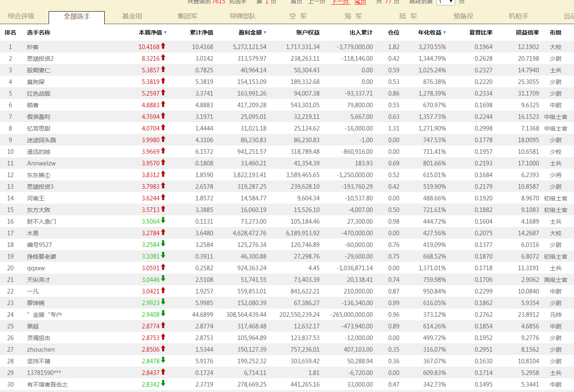Open player 炒客's name link

[33, 47]
